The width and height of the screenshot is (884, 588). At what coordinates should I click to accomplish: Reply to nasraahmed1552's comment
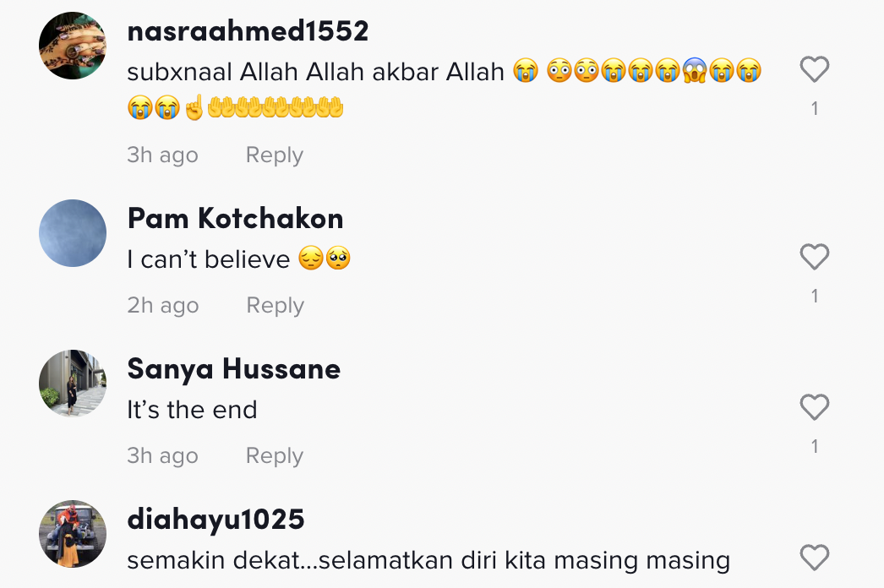pyautogui.click(x=275, y=155)
